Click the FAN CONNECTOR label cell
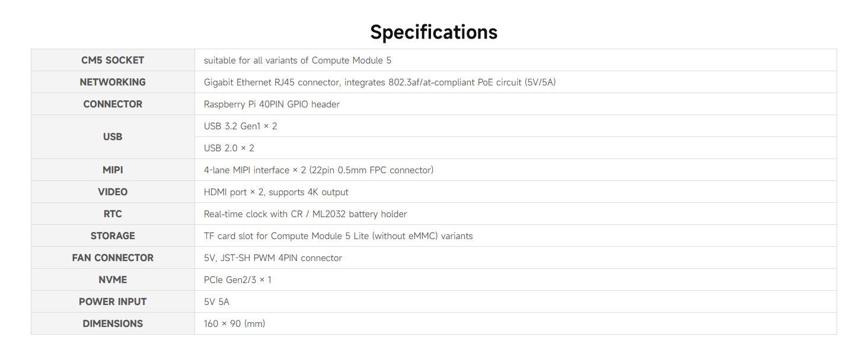This screenshot has width=868, height=356. (x=113, y=258)
